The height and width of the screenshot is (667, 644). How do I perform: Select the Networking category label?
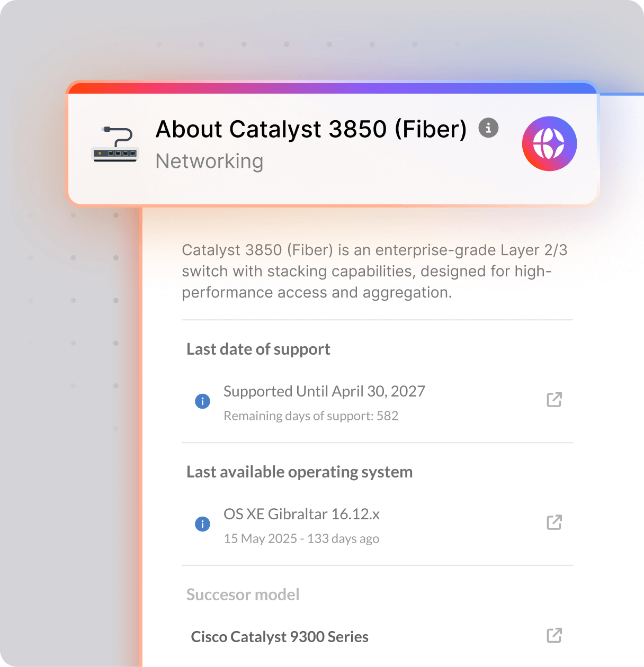pyautogui.click(x=209, y=161)
